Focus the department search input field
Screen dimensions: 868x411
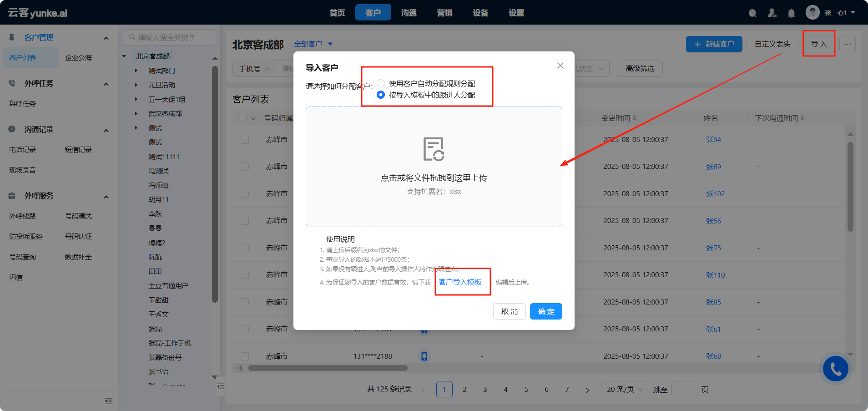tap(169, 37)
